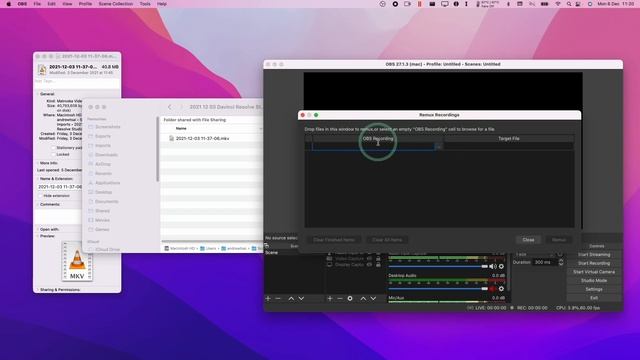The image size is (640, 360).
Task: Add a new scene with the Scenes plus icon
Action: tap(268, 299)
